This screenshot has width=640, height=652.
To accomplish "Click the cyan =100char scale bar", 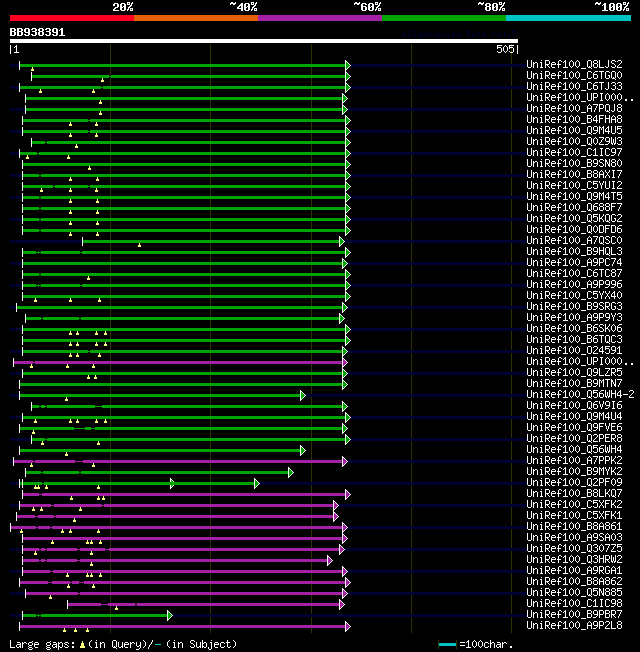I will (x=447, y=645).
